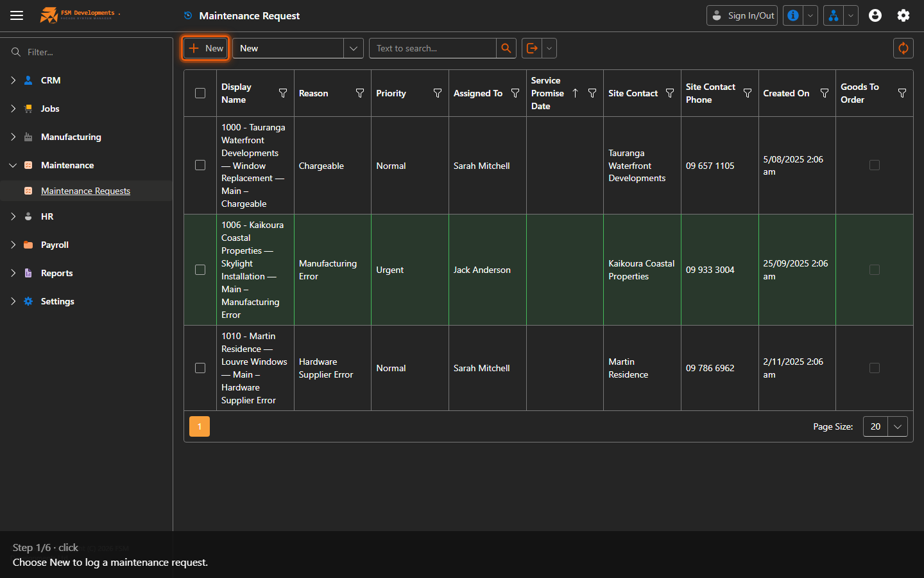Click New to log a request
Image resolution: width=924 pixels, height=578 pixels.
pyautogui.click(x=206, y=48)
